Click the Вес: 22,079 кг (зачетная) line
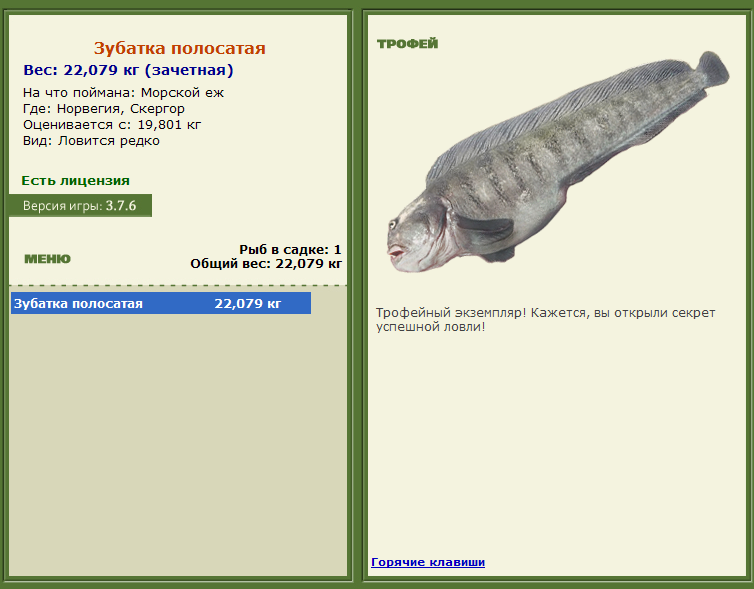The width and height of the screenshot is (754, 589). coord(128,70)
